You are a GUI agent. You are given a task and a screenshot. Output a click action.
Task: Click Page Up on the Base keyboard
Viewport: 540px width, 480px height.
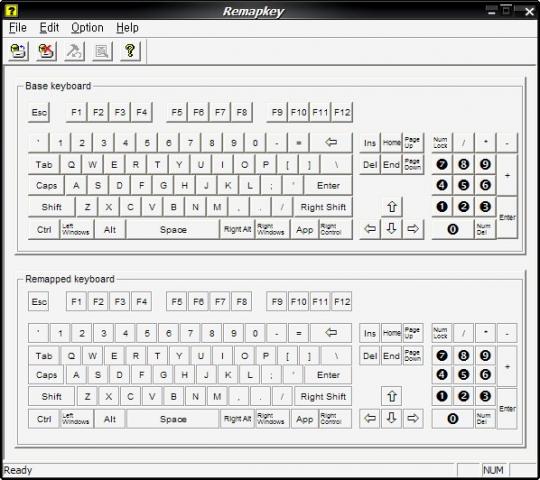[413, 142]
